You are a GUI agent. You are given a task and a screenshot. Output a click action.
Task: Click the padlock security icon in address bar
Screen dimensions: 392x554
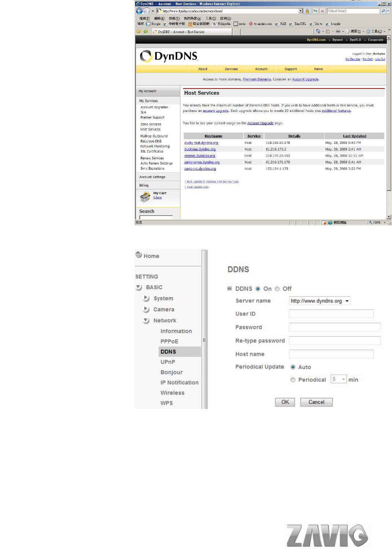(x=307, y=11)
